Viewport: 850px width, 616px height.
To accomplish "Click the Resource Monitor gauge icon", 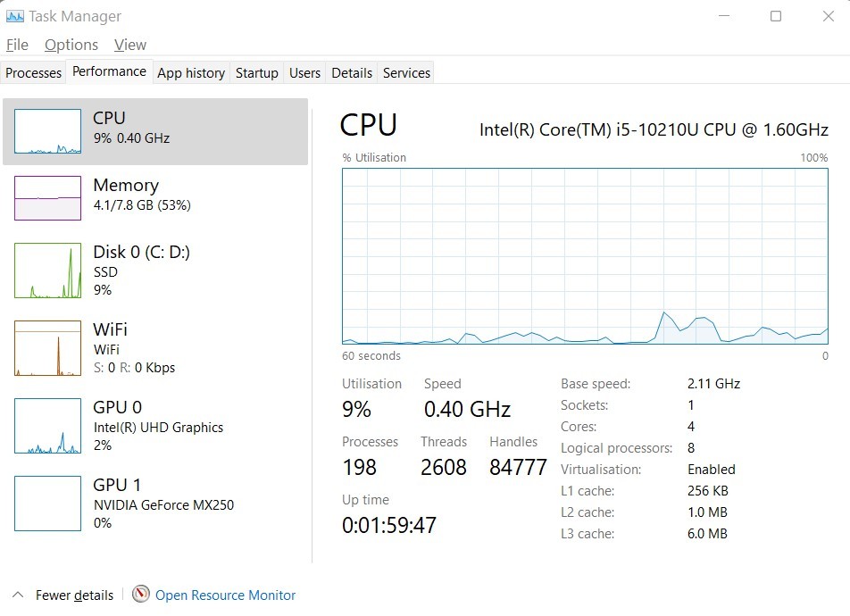I will pos(141,595).
